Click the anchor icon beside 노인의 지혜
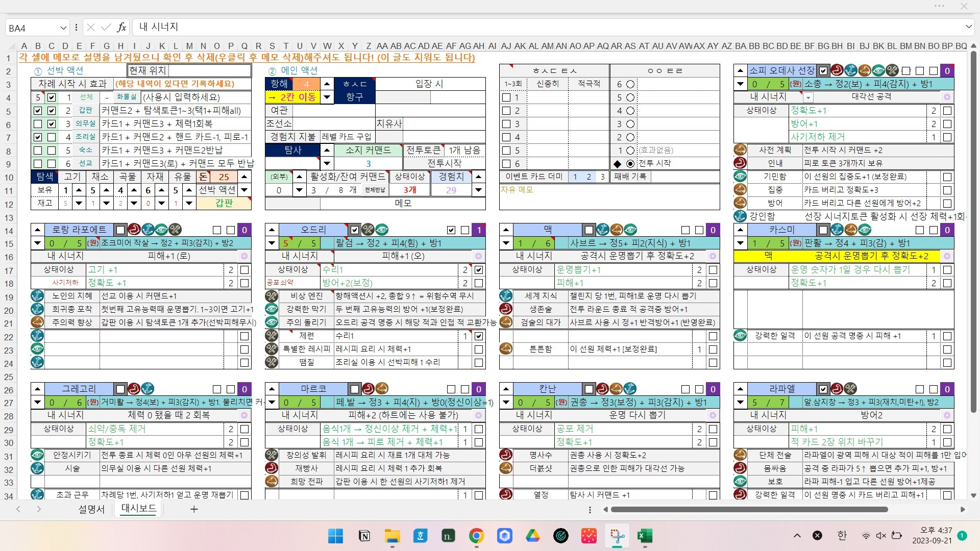The width and height of the screenshot is (980, 551). (37, 296)
